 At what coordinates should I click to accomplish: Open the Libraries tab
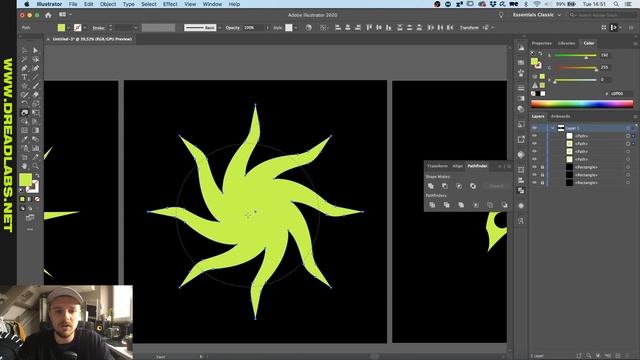tap(567, 43)
